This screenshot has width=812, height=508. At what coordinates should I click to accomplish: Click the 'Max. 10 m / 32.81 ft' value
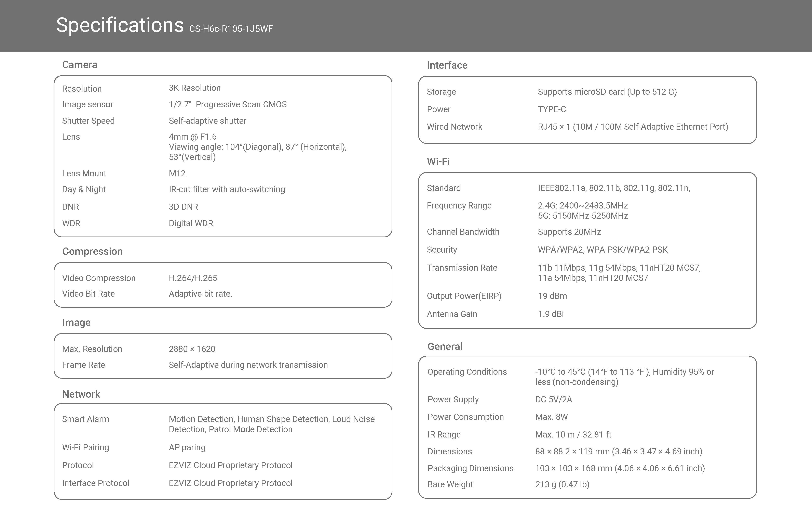coord(573,435)
